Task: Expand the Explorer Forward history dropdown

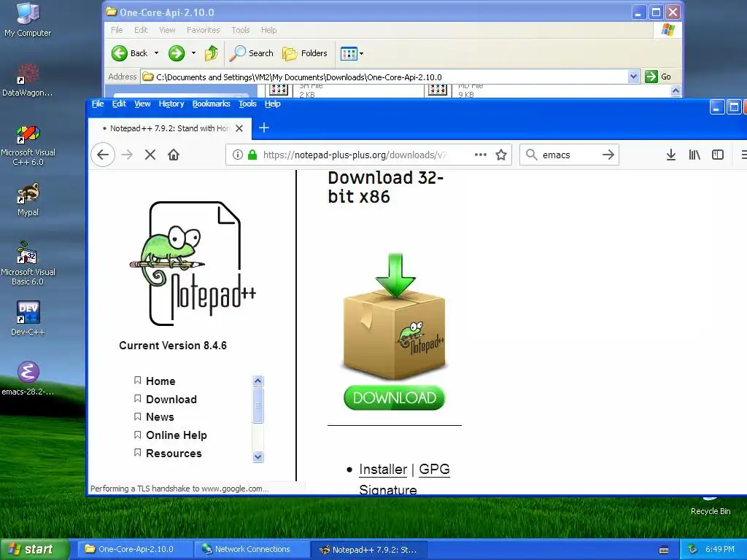Action: [193, 53]
